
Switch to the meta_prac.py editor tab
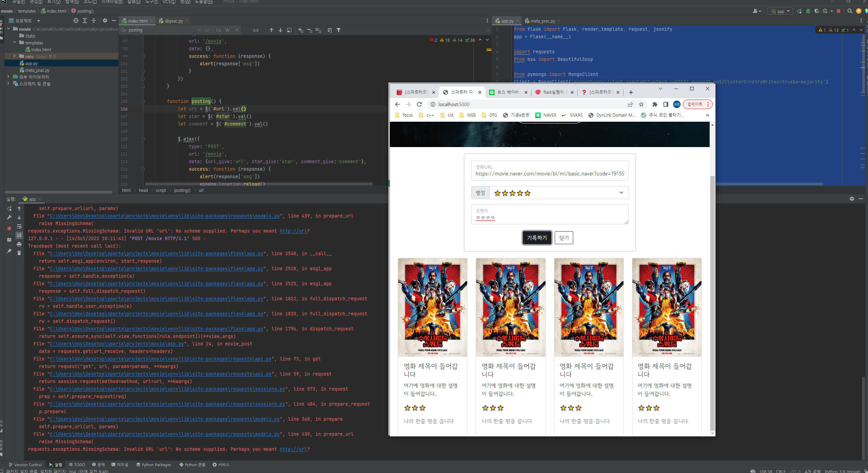pyautogui.click(x=542, y=21)
